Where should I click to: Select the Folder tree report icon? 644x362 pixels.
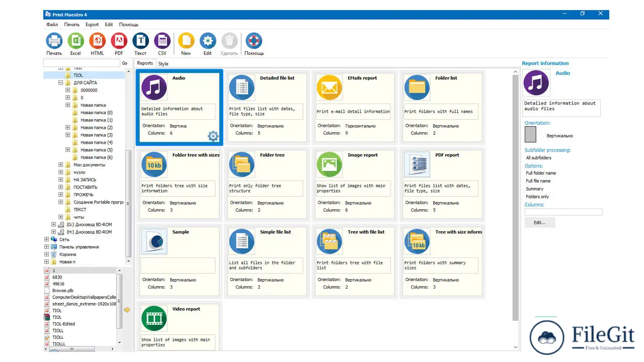tap(242, 164)
